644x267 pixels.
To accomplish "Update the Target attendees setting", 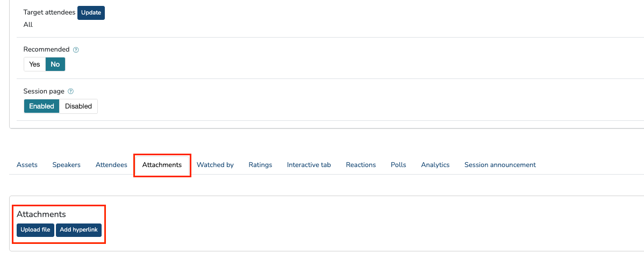I will click(x=91, y=13).
